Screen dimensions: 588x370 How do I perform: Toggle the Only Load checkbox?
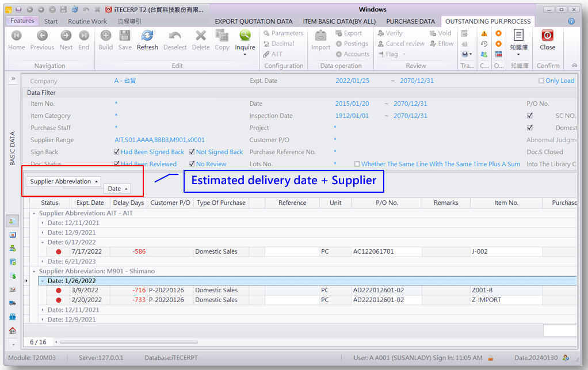[541, 81]
